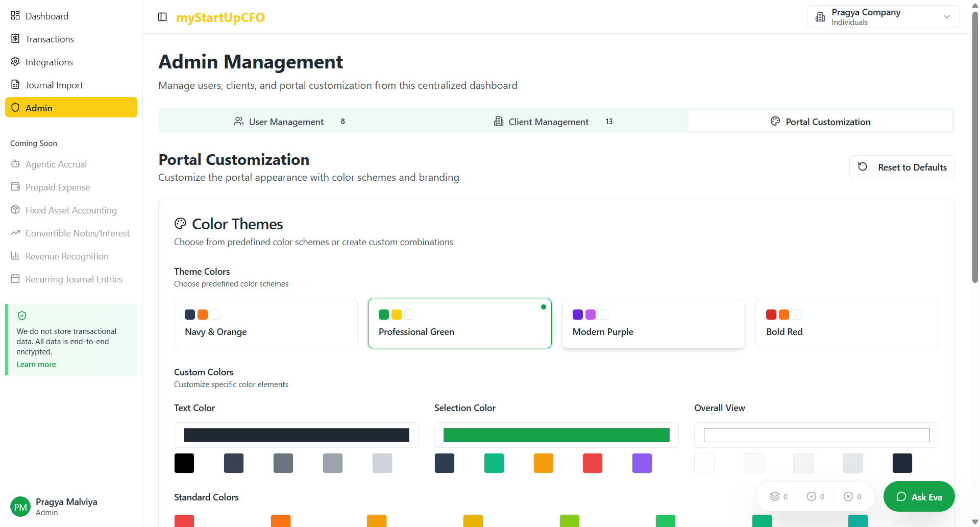Click the Overall View color field
The height and width of the screenshot is (527, 980).
816,435
